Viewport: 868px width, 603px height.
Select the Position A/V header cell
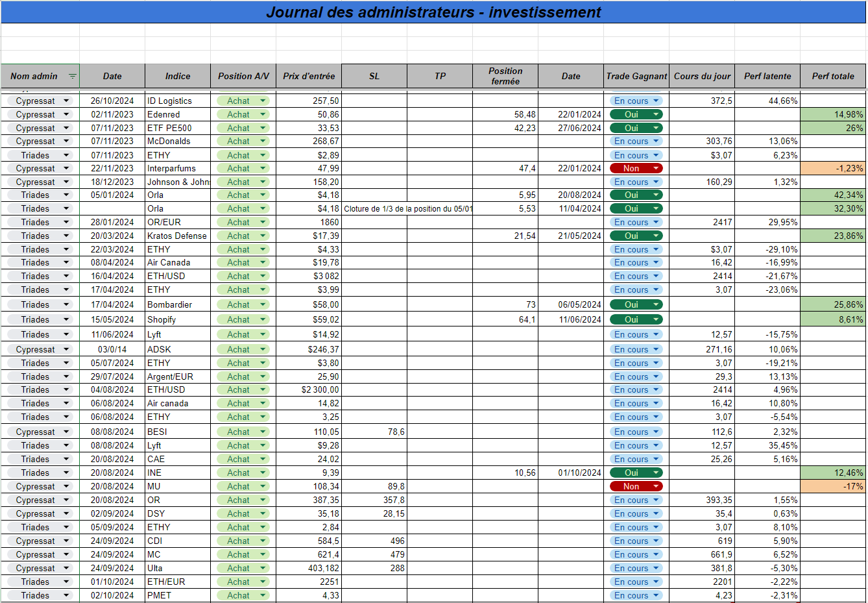(x=243, y=76)
